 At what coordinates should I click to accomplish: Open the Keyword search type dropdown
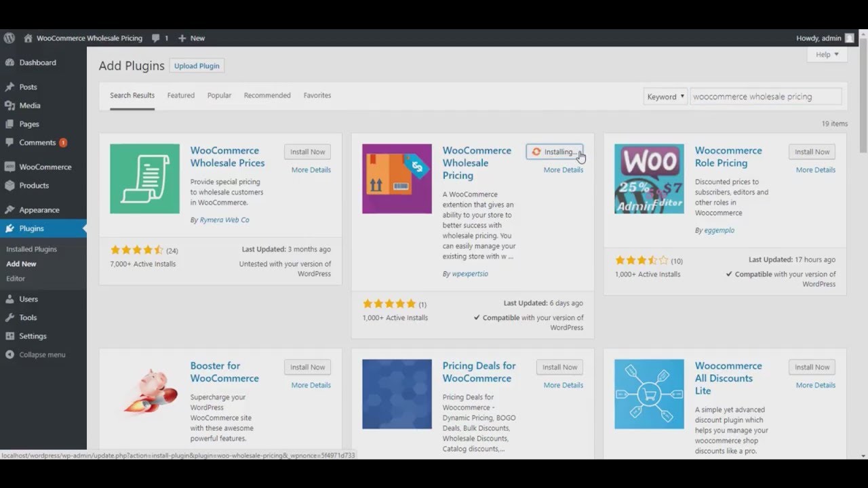click(665, 96)
